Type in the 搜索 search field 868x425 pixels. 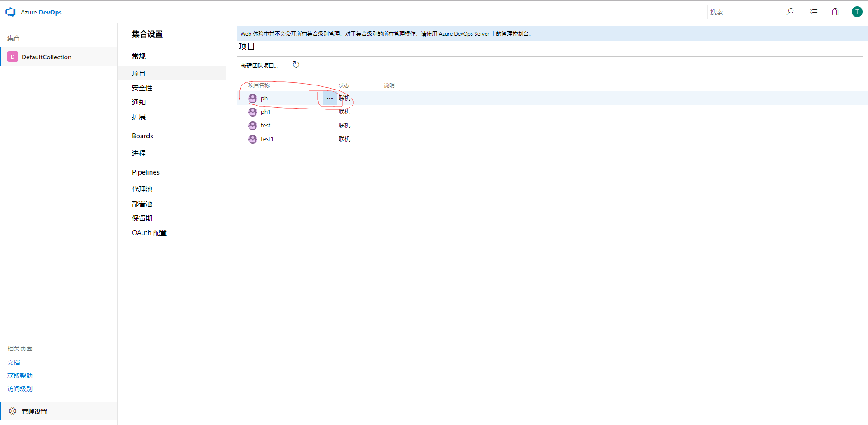(x=746, y=12)
